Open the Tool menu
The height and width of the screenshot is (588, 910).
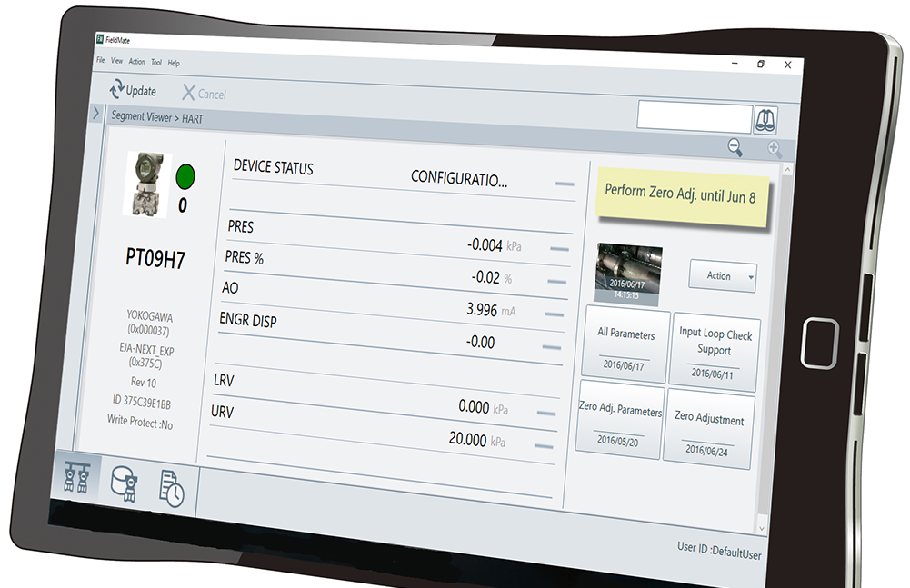pos(156,63)
